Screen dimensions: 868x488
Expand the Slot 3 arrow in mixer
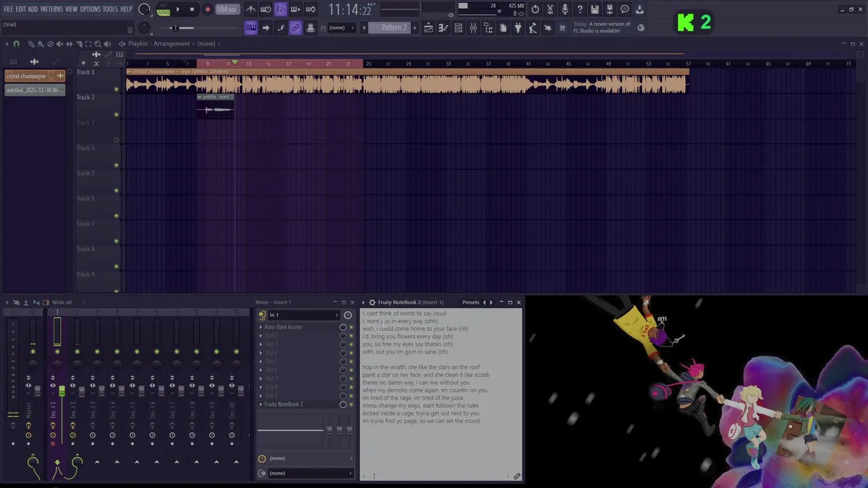[261, 344]
